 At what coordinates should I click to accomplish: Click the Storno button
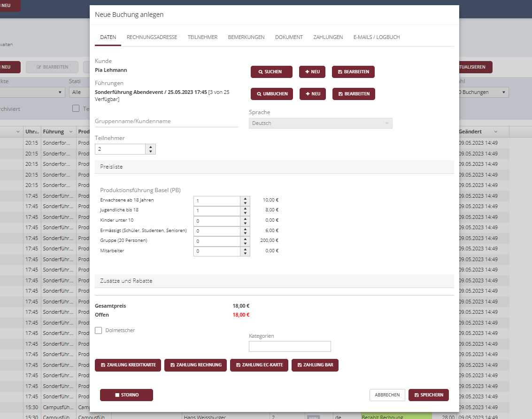click(126, 395)
